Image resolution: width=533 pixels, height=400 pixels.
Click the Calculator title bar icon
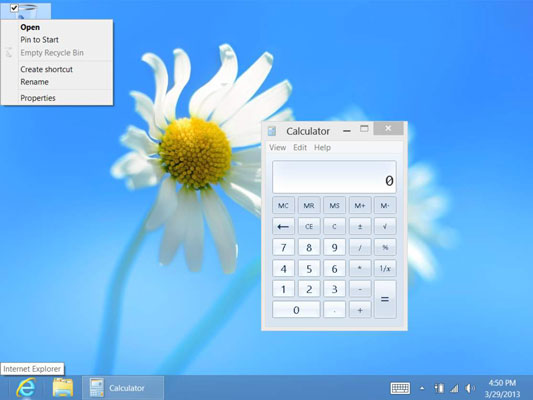(x=272, y=131)
